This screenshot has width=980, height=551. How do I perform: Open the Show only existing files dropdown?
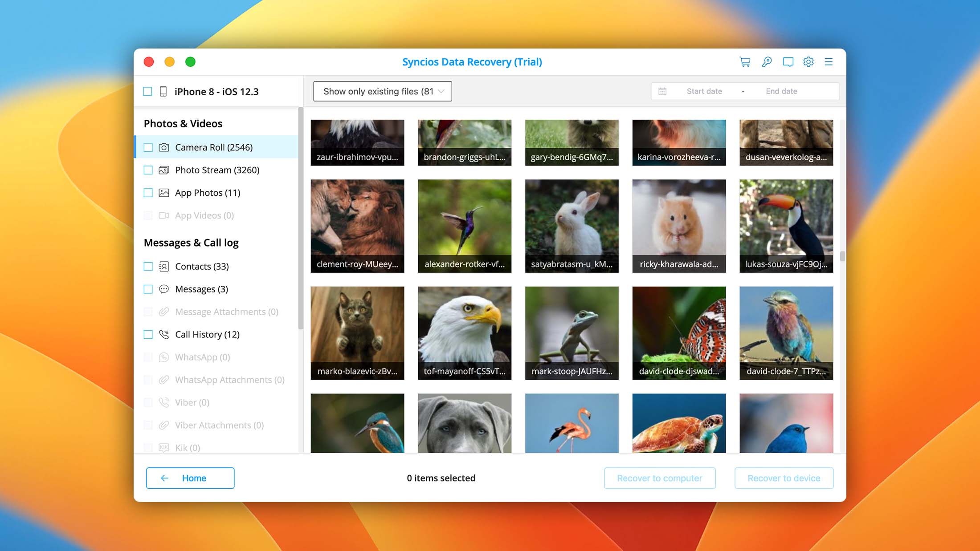383,91
